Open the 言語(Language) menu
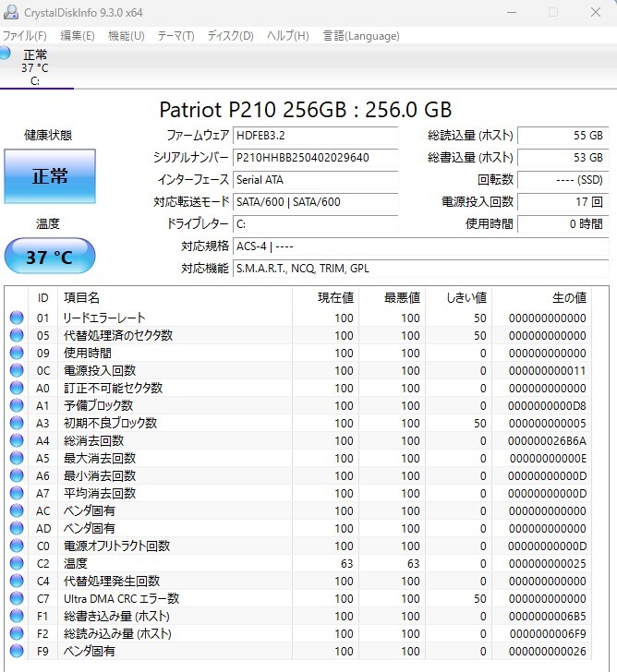This screenshot has width=617, height=672. [x=361, y=36]
